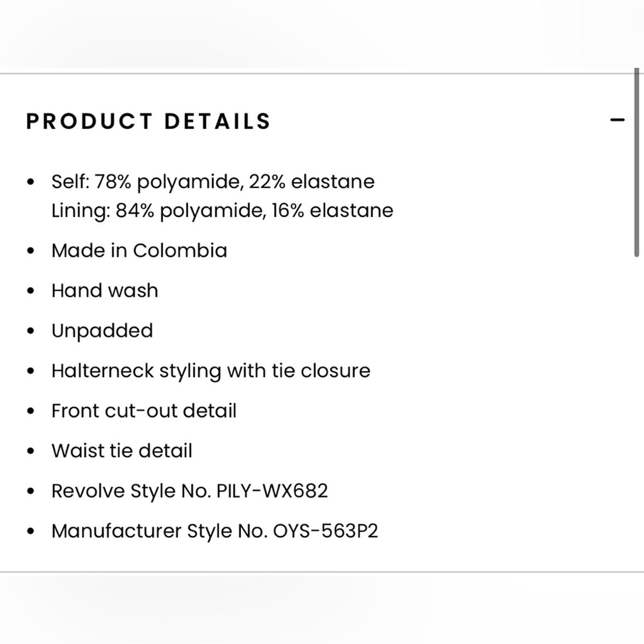Click the Self fabric composition line
This screenshot has width=644, height=644.
pos(213,182)
